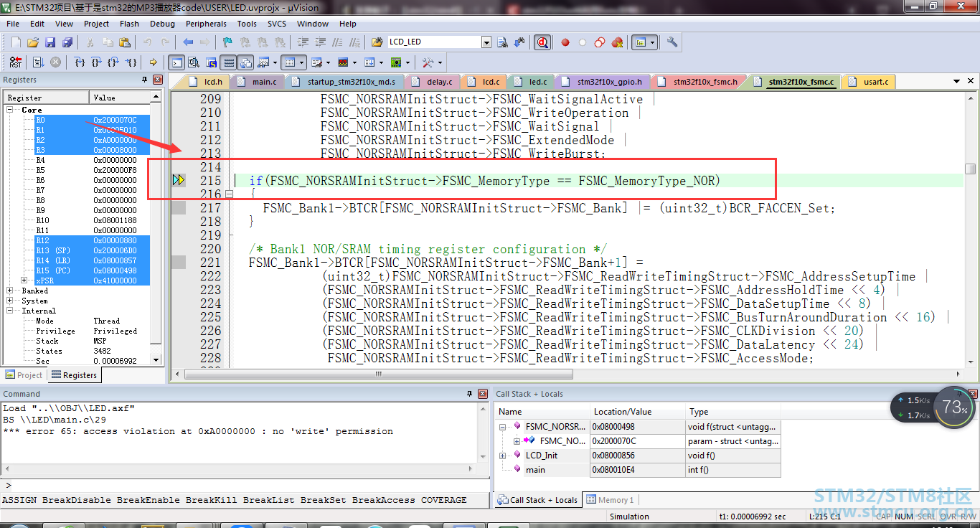
Task: Open the editor tab list dropdown arrow
Action: point(958,82)
